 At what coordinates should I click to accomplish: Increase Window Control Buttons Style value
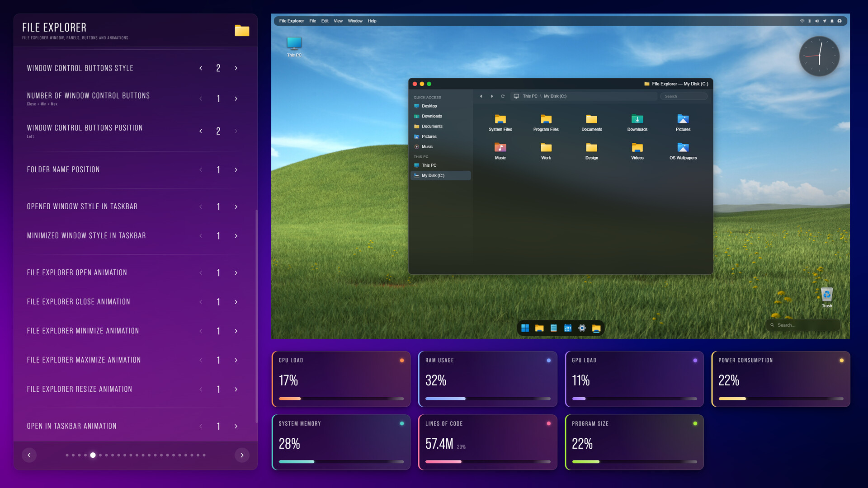pos(236,68)
